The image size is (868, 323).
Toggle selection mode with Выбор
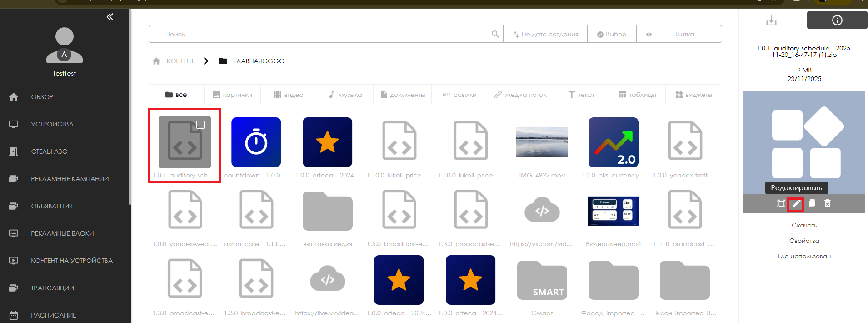click(612, 34)
